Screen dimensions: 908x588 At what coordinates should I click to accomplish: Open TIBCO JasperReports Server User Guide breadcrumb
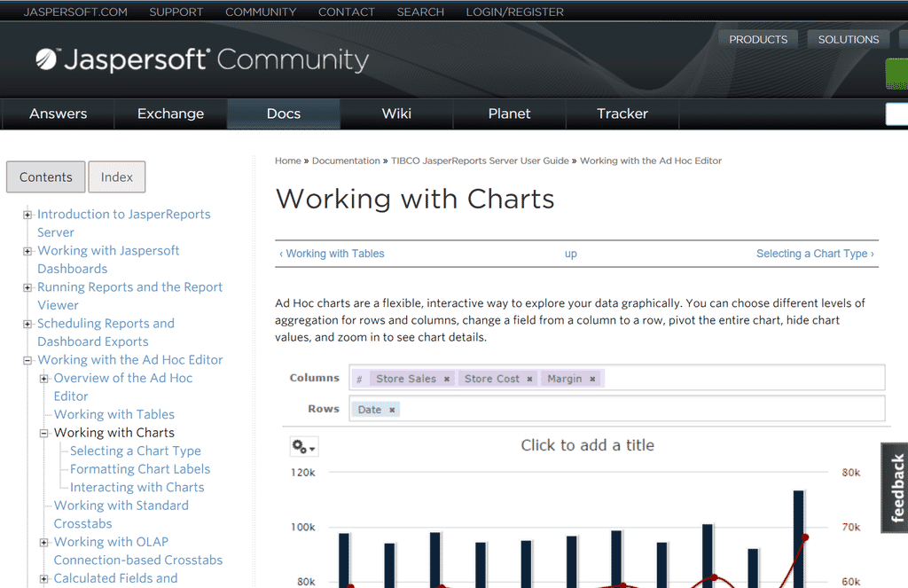point(480,161)
